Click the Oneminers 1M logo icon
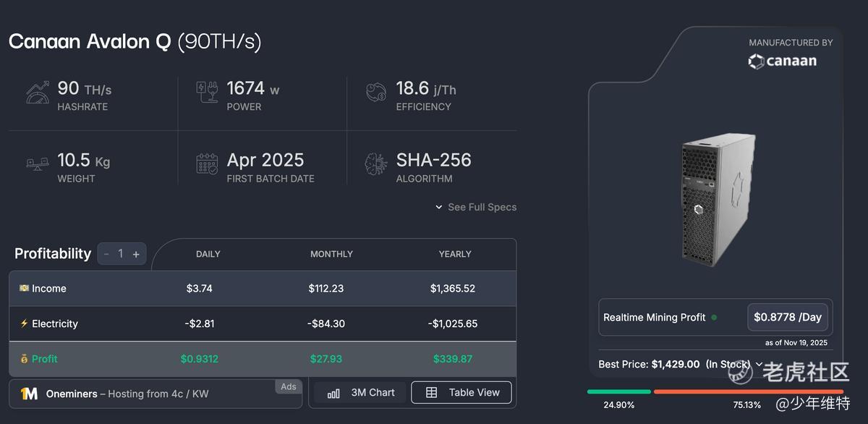 29,394
